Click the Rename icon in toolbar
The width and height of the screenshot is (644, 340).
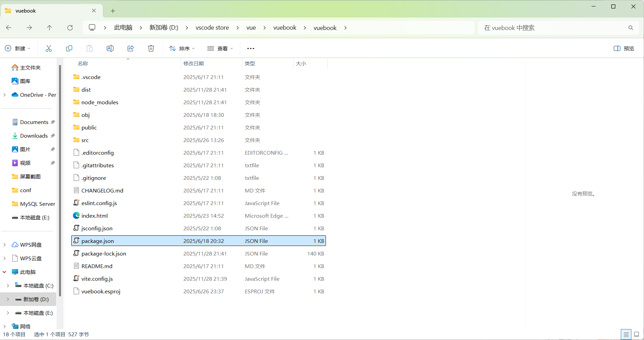click(x=110, y=48)
